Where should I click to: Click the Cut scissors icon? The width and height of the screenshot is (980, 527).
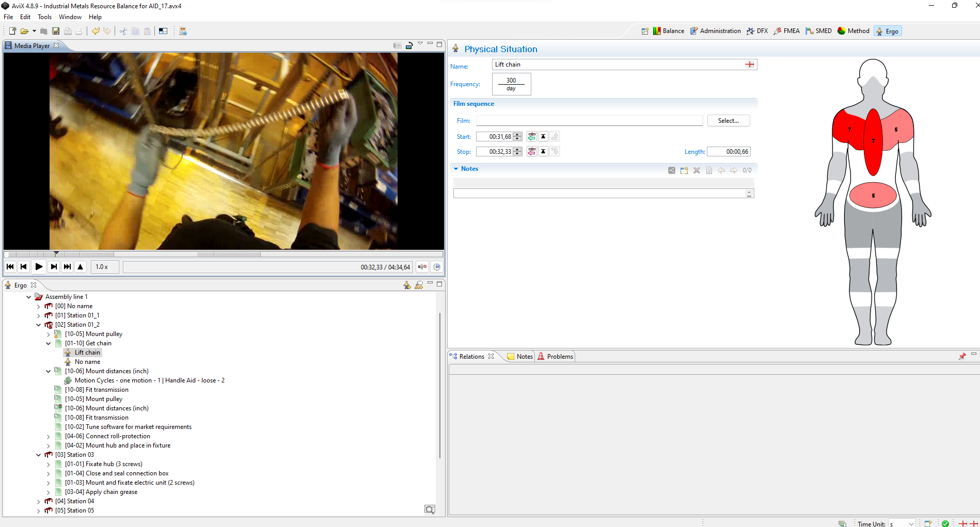(x=123, y=31)
